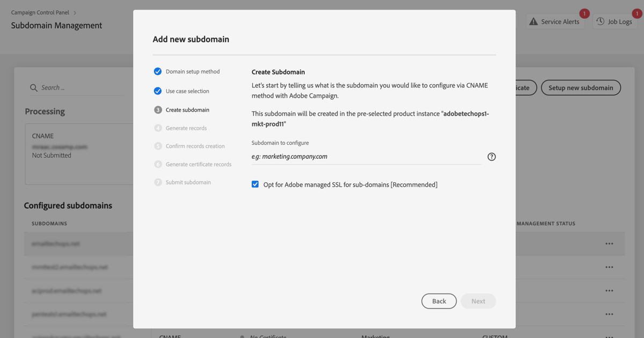Click the Service Alerts warning triangle icon
The width and height of the screenshot is (644, 338).
point(533,21)
